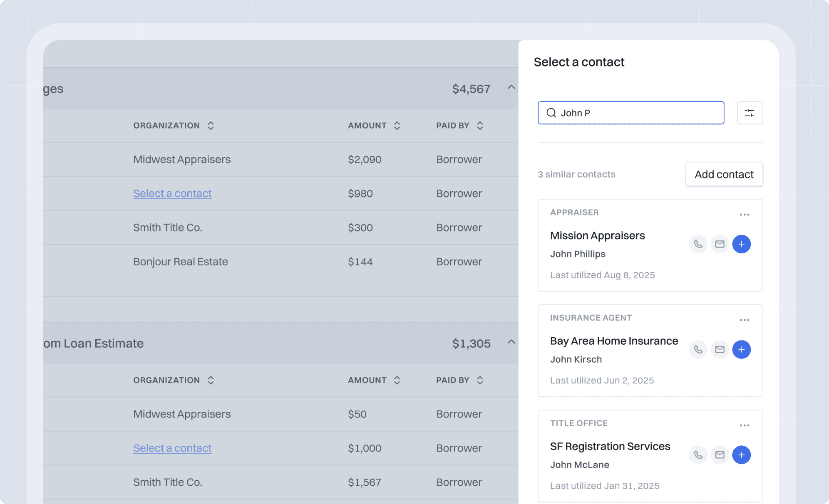Call John Phillips via the phone icon
The width and height of the screenshot is (829, 504).
(698, 244)
